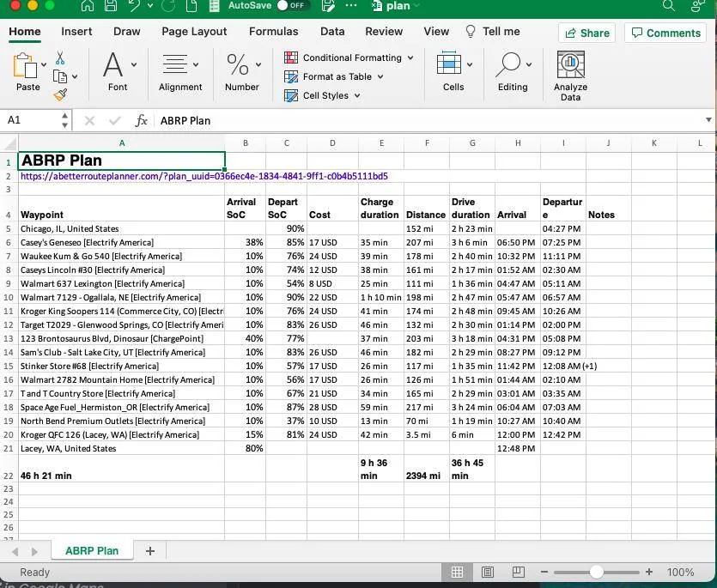The image size is (717, 588).
Task: Open the Comments pane button
Action: tap(665, 33)
